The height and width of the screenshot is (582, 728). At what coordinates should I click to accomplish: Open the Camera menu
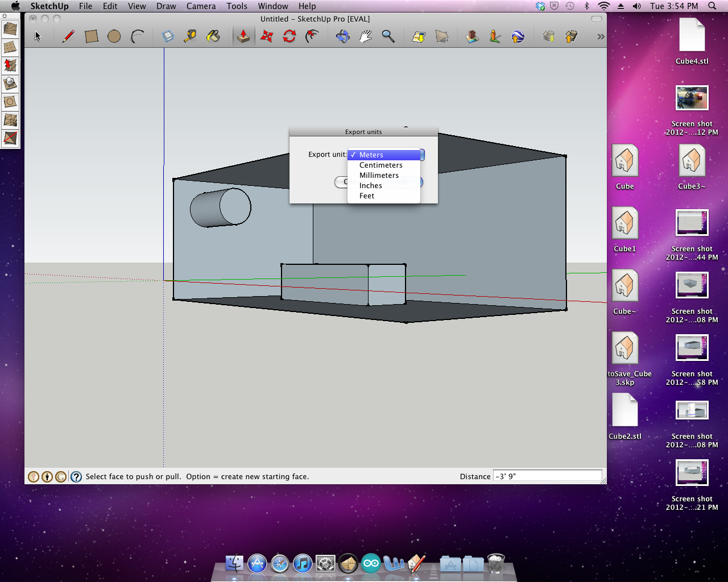click(x=201, y=6)
